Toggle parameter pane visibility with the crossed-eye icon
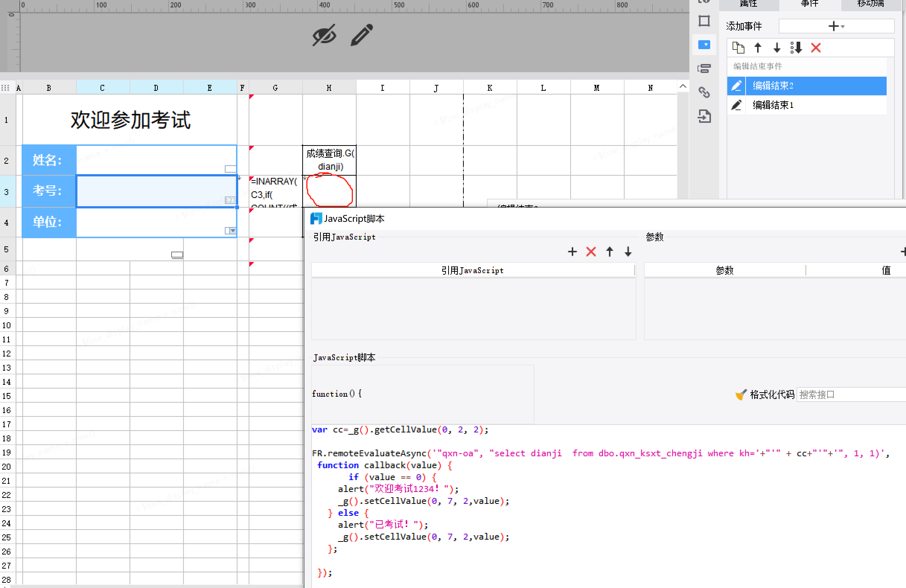This screenshot has height=588, width=906. [x=324, y=35]
